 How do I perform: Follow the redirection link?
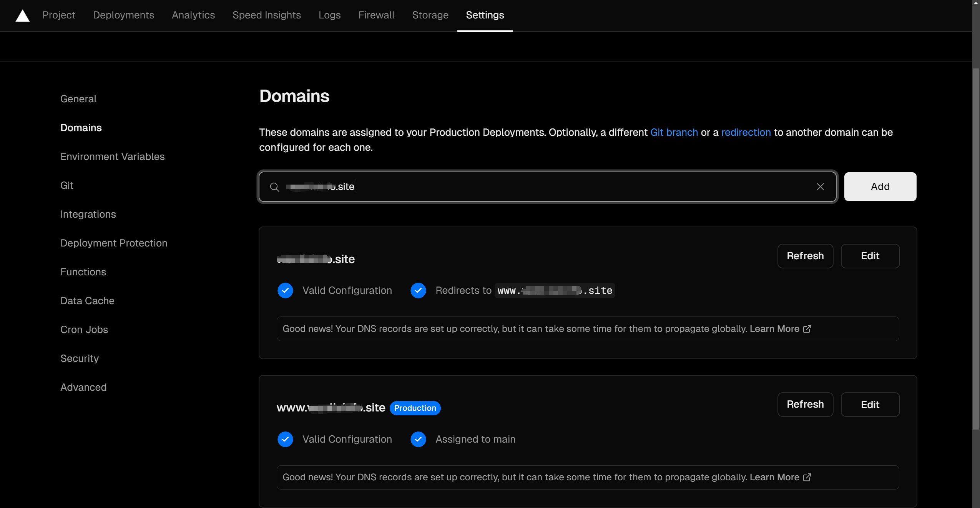pos(746,132)
